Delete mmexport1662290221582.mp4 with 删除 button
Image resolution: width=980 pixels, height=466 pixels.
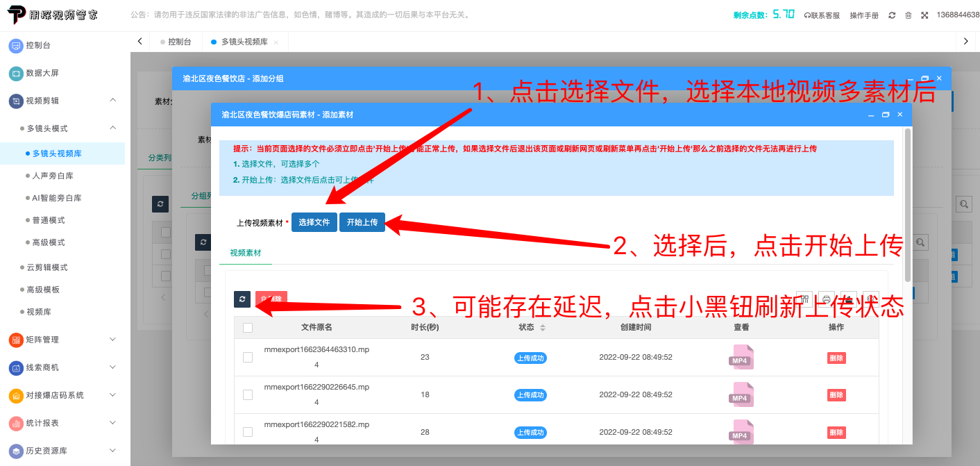pyautogui.click(x=836, y=433)
